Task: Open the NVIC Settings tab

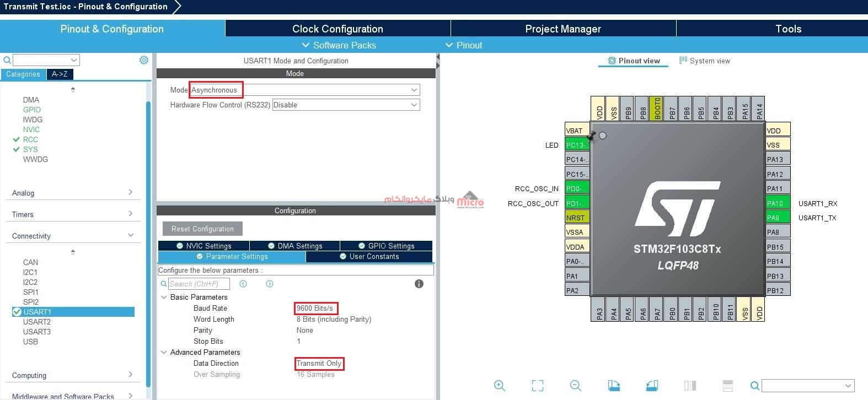Action: click(203, 246)
